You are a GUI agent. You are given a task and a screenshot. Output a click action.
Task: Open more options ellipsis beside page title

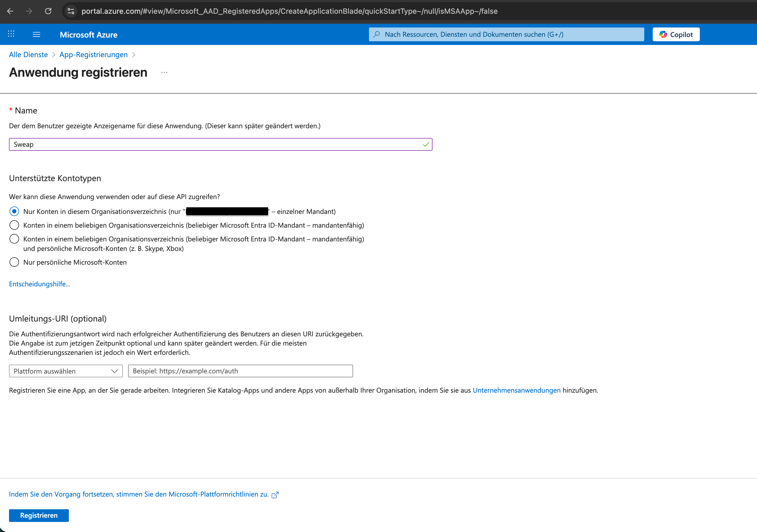pyautogui.click(x=164, y=72)
